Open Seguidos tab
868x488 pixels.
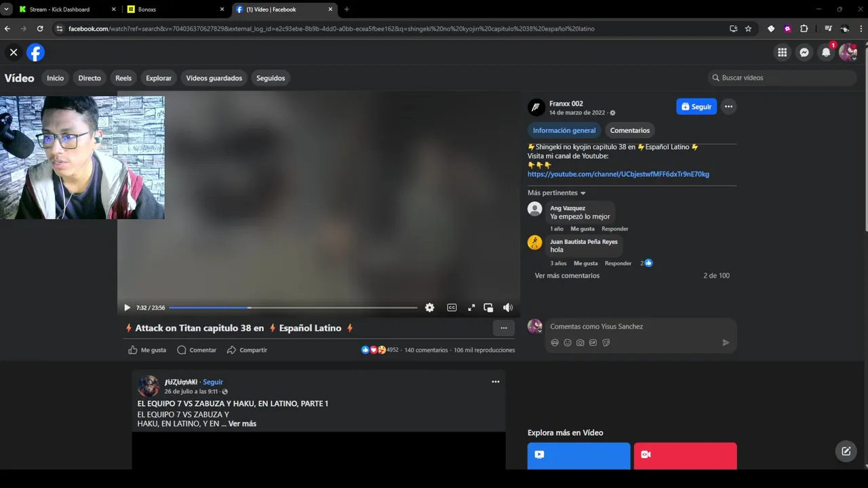(x=271, y=78)
